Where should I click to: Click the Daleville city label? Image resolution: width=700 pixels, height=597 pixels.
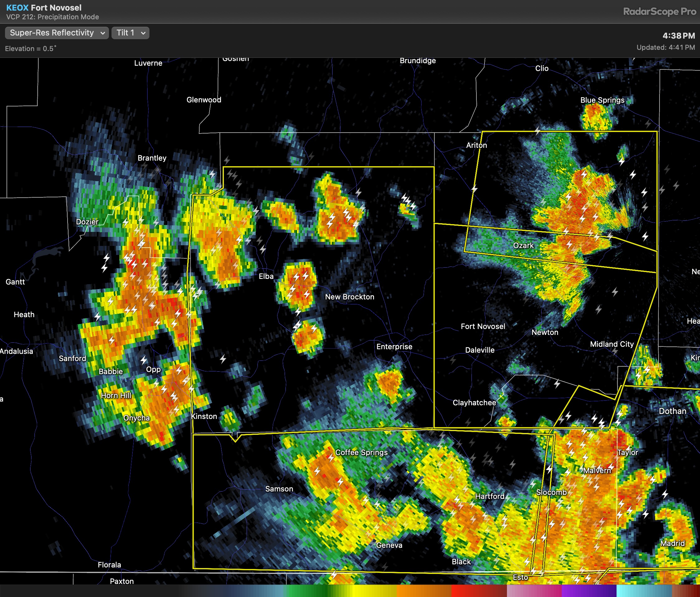(480, 350)
